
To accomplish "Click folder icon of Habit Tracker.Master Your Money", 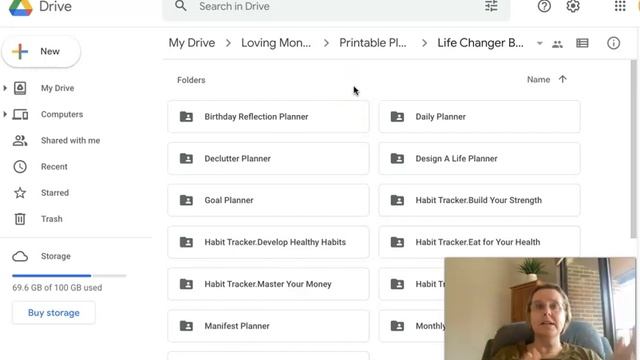I will [x=186, y=284].
